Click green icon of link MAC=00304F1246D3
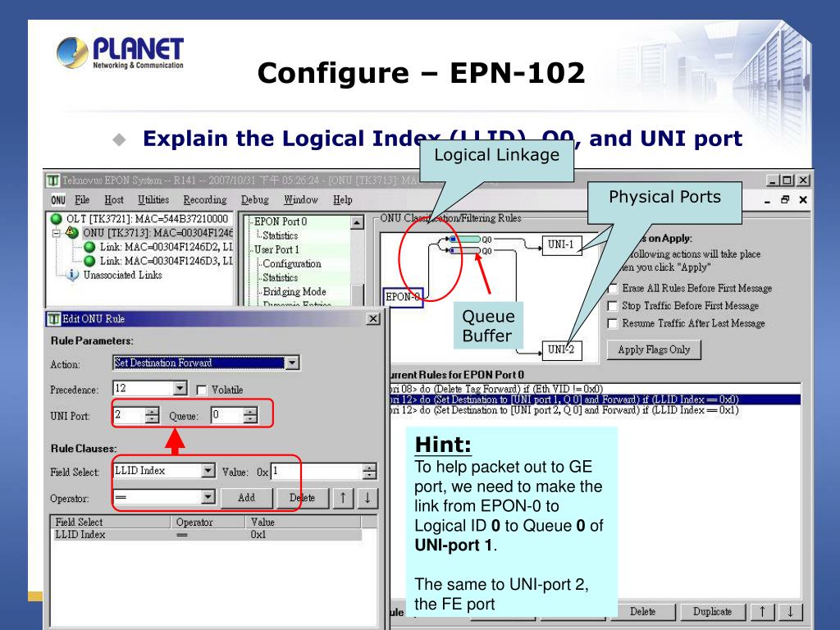This screenshot has height=630, width=840. pos(89,261)
